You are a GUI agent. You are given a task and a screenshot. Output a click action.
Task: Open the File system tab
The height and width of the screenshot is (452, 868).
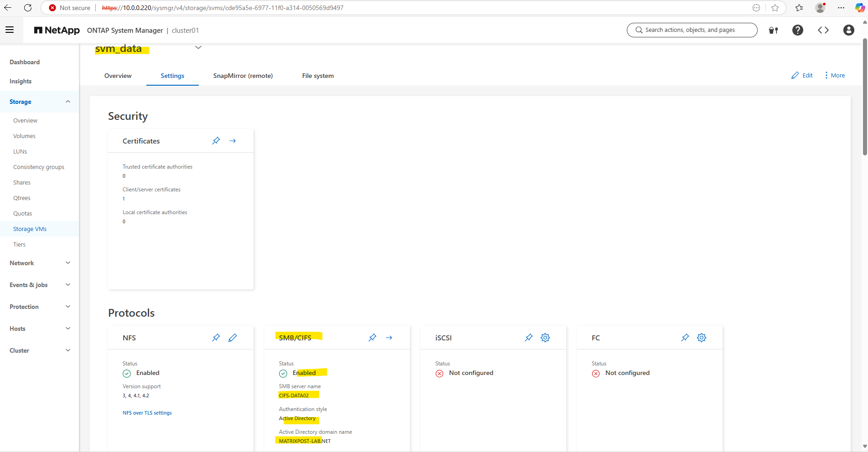pyautogui.click(x=318, y=76)
